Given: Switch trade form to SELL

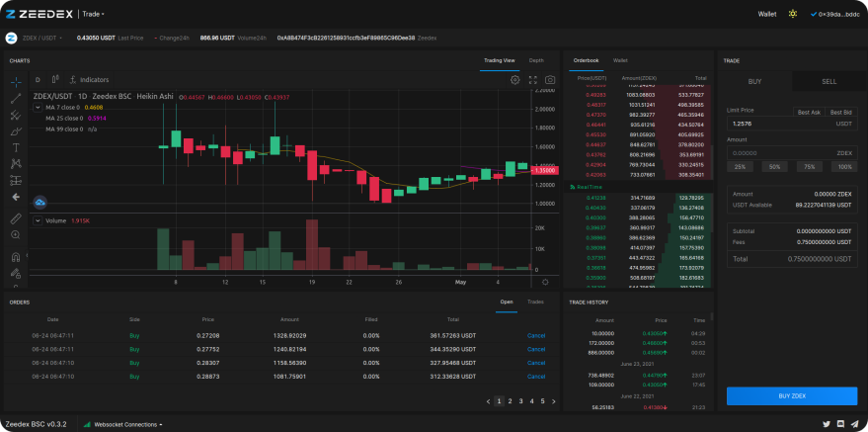Looking at the screenshot, I should coord(829,81).
